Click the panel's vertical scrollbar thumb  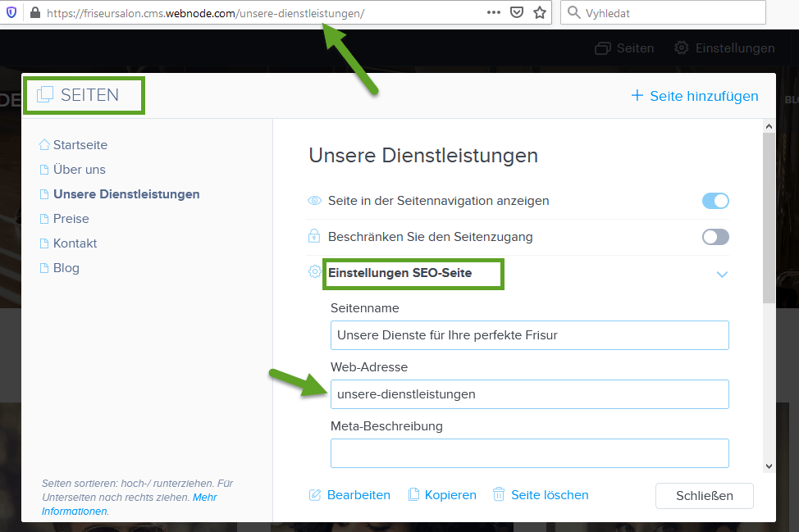(x=769, y=218)
